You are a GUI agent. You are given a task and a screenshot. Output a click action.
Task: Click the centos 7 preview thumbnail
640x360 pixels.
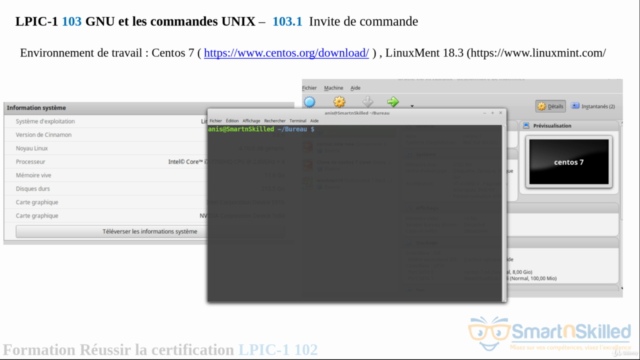coord(569,162)
